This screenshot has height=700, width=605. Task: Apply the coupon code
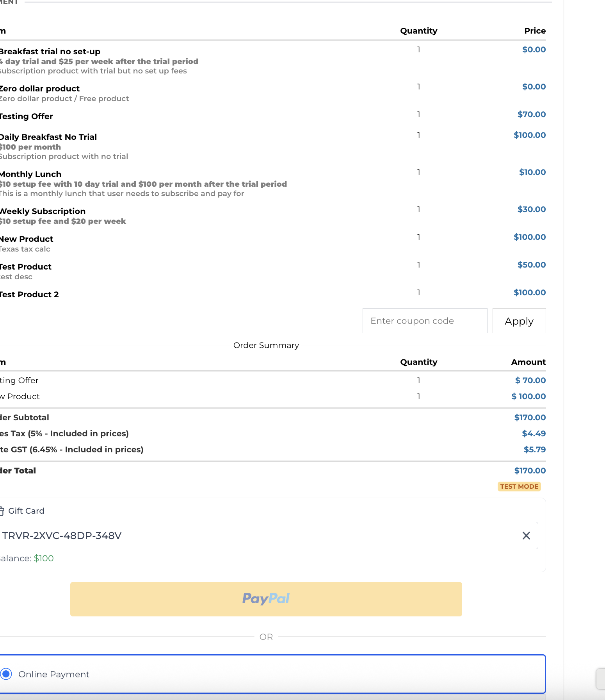point(519,321)
